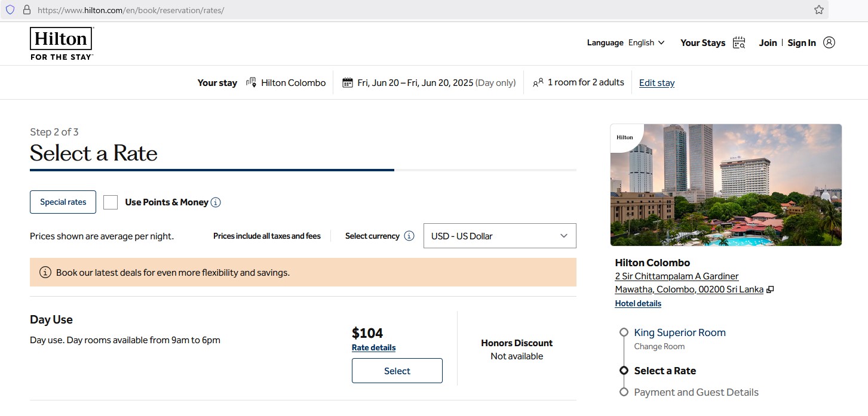Viewport: 868px width, 416px height.
Task: Open Your Stays calendar icon
Action: click(x=739, y=42)
